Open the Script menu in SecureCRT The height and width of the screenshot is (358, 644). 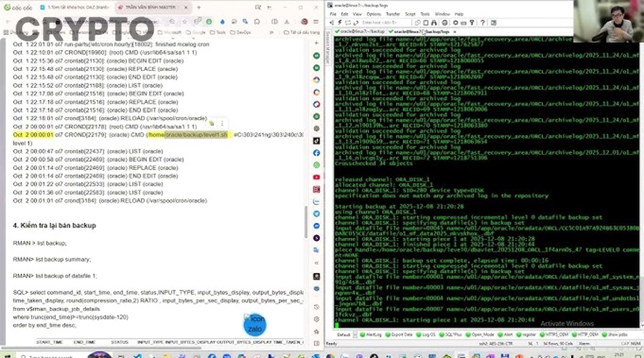click(410, 14)
